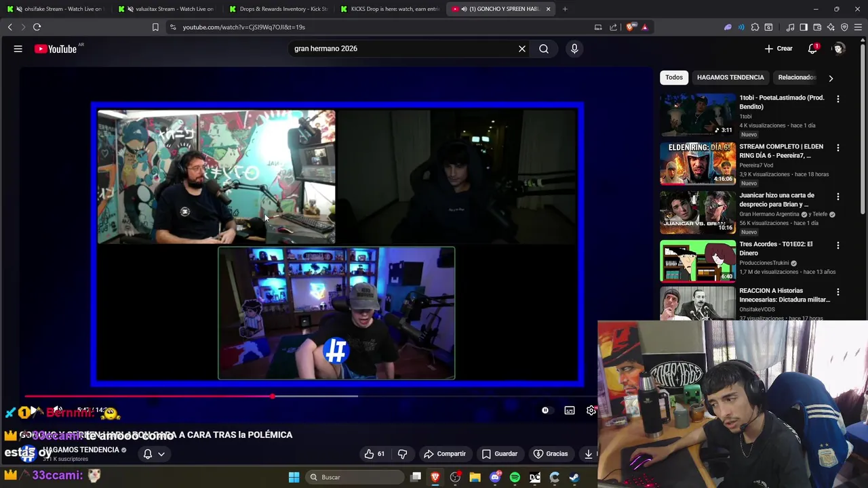
Task: Open YouTube notifications bell
Action: tap(812, 49)
